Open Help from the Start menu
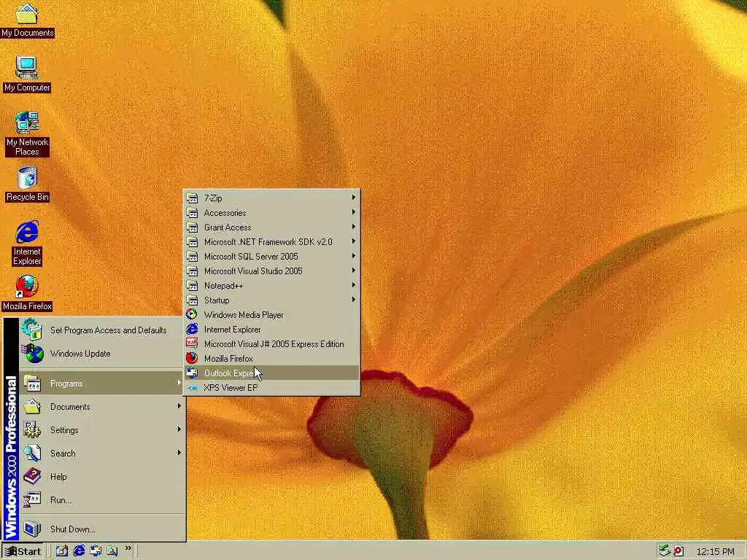Viewport: 747px width, 560px height. [102, 476]
